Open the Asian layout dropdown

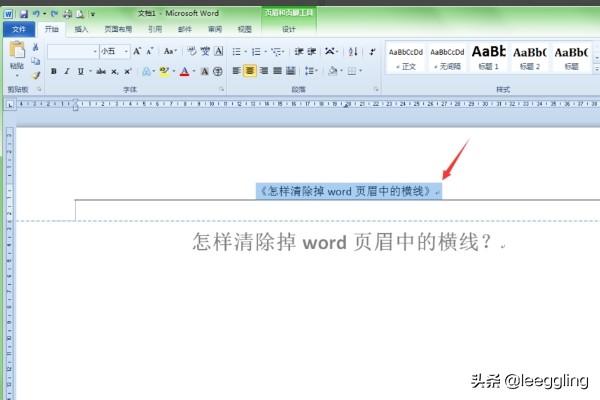tap(331, 51)
